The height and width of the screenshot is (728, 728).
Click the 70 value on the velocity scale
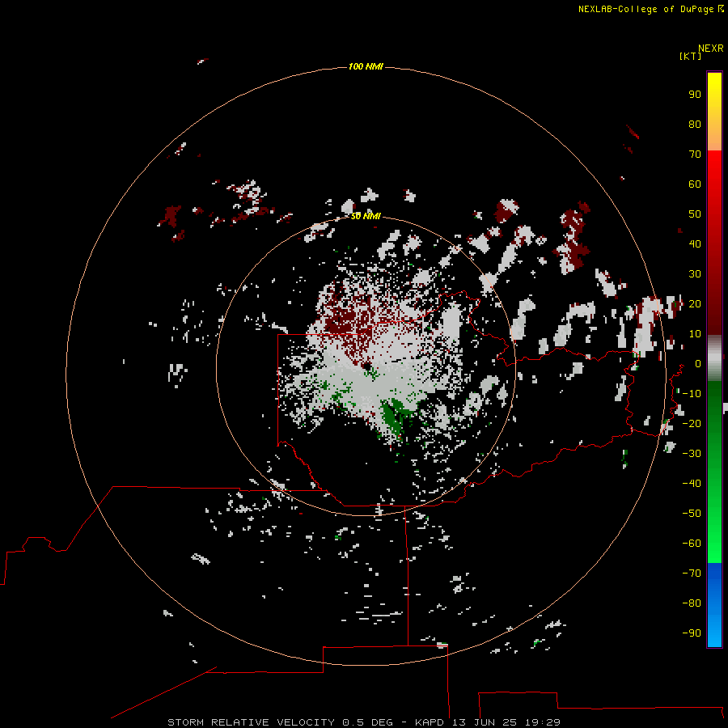click(x=695, y=154)
